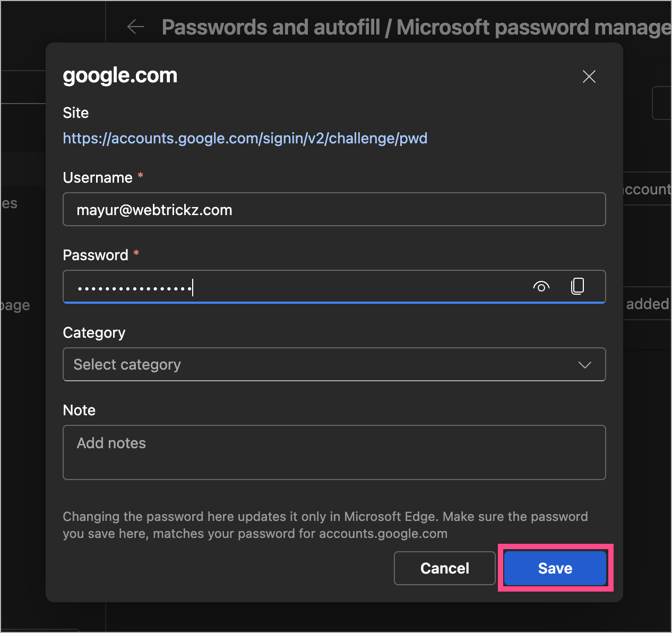Click the google.com dialog heading
The width and height of the screenshot is (672, 633).
pyautogui.click(x=120, y=75)
